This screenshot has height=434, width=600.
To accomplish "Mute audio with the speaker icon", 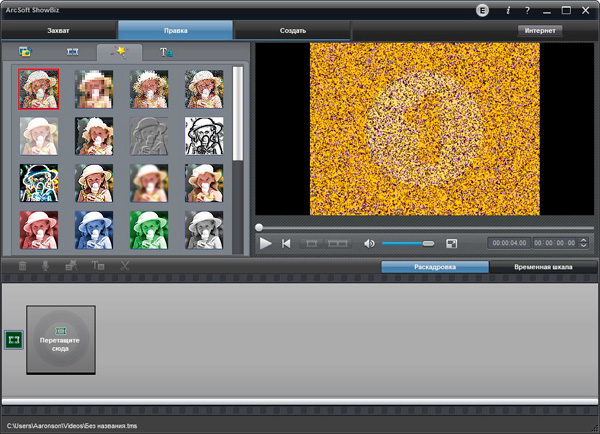I will [x=369, y=243].
